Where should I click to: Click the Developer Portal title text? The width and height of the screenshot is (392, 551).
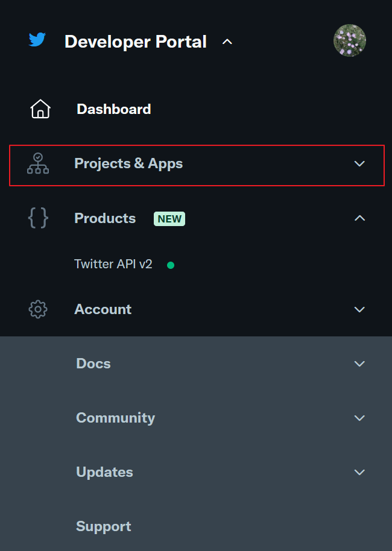click(135, 42)
